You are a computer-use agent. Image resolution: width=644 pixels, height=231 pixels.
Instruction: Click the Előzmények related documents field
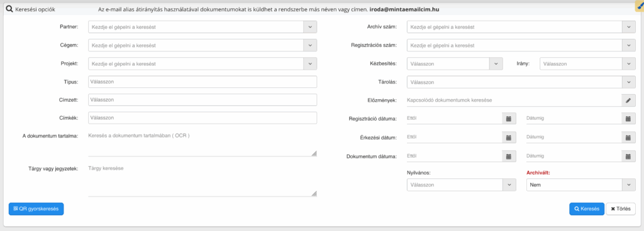click(x=514, y=100)
